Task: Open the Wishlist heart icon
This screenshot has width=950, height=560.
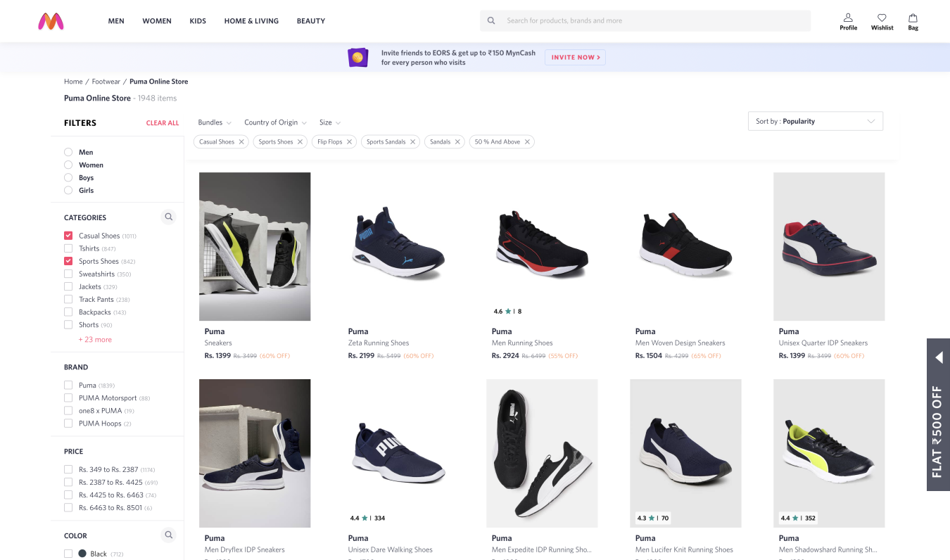Action: (x=882, y=18)
